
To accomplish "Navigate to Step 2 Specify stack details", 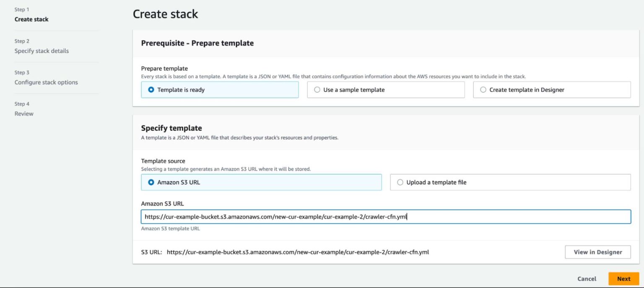I will [42, 51].
